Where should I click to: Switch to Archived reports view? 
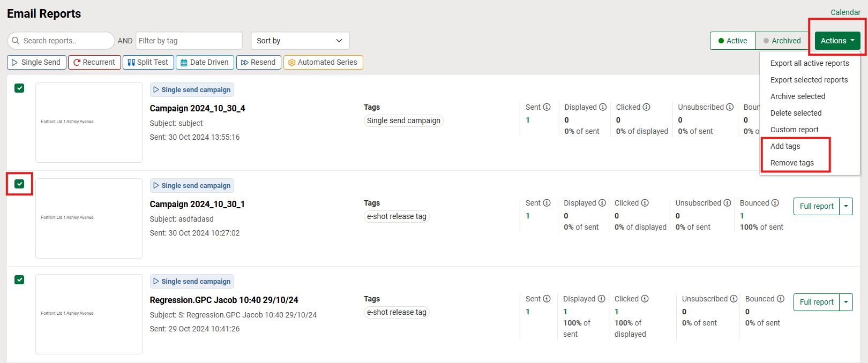click(x=782, y=41)
